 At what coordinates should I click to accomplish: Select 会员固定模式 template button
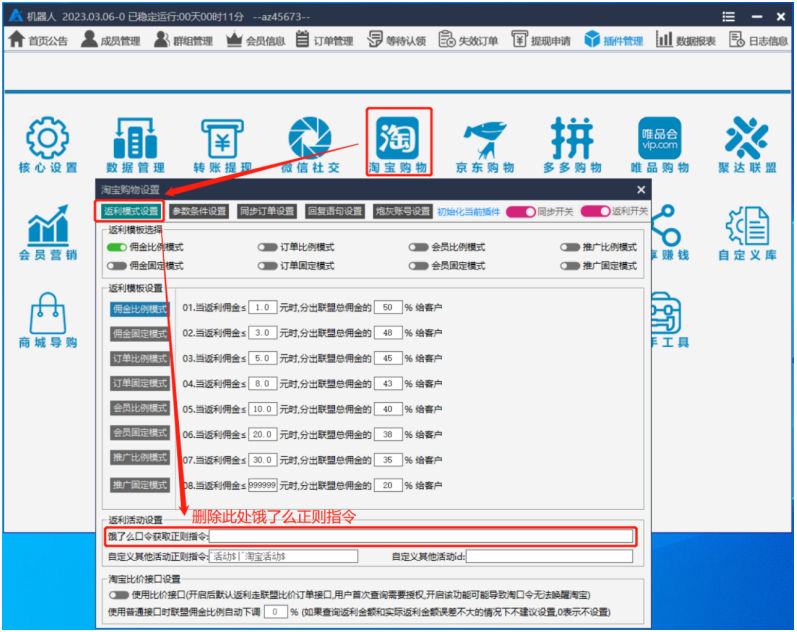[140, 433]
